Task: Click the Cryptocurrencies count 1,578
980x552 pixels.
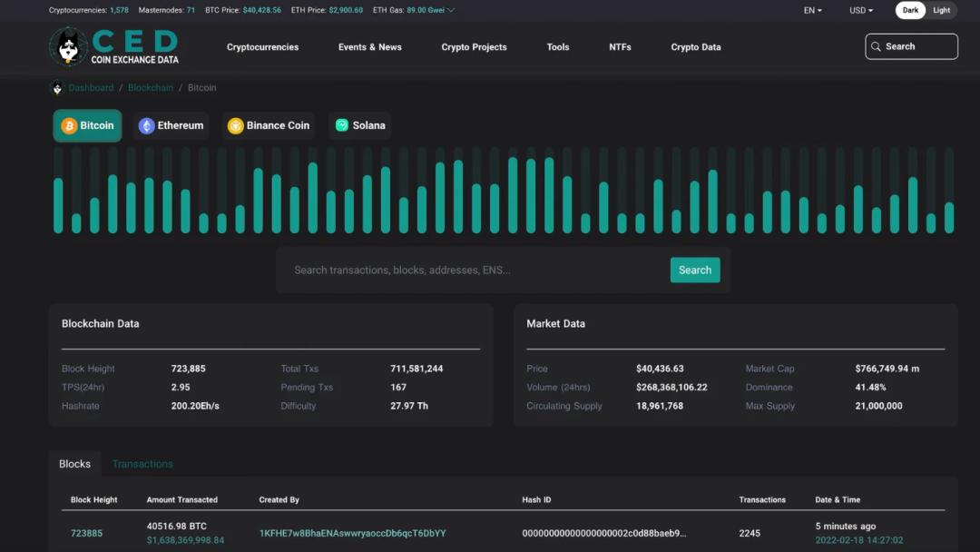Action: click(120, 10)
